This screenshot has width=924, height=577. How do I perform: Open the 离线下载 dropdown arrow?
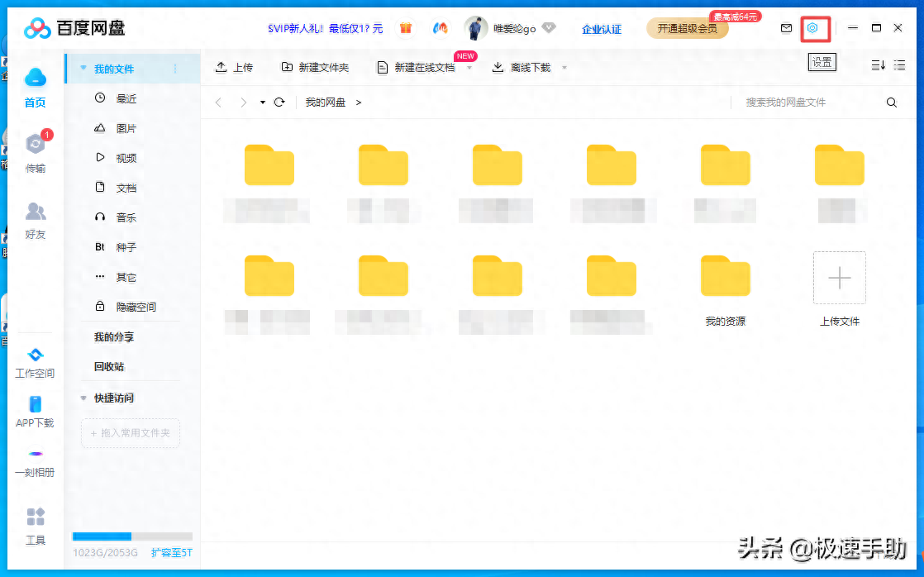pyautogui.click(x=564, y=68)
